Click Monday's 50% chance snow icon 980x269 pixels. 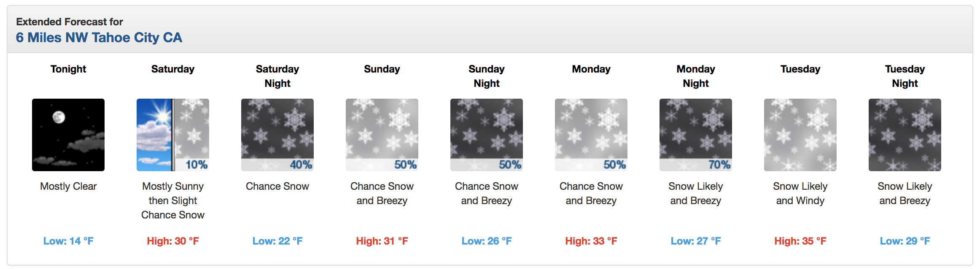point(591,135)
